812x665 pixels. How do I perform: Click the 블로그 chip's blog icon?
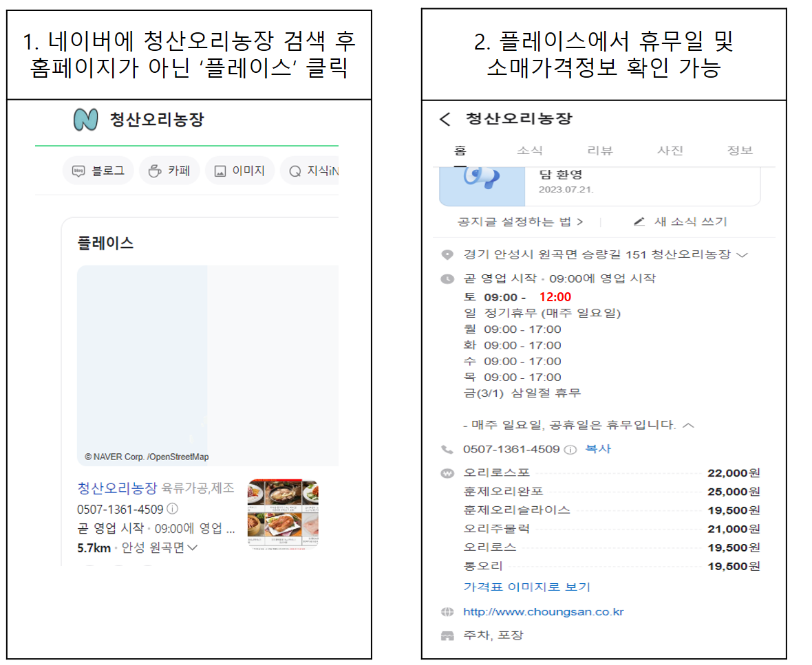click(78, 171)
